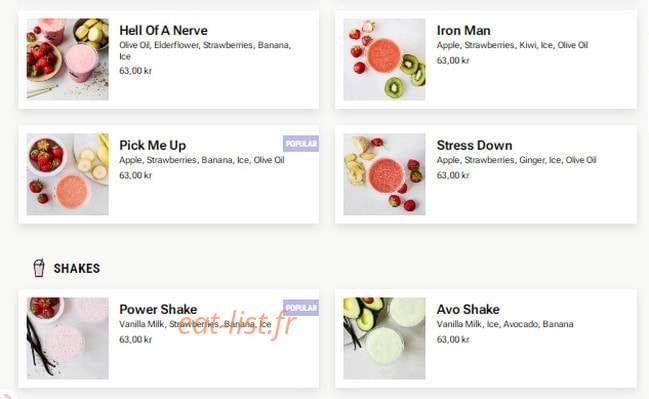
Task: Click the Popular badge on Pick Me Up
Action: [301, 144]
